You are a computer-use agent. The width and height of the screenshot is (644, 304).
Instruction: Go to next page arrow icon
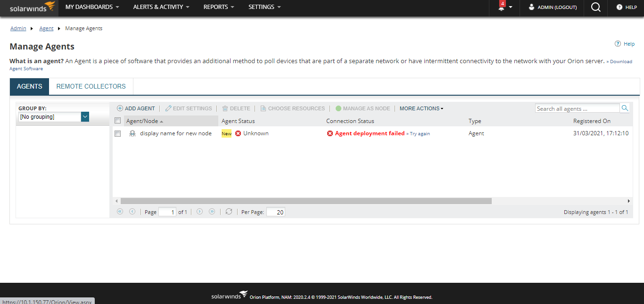tap(199, 212)
